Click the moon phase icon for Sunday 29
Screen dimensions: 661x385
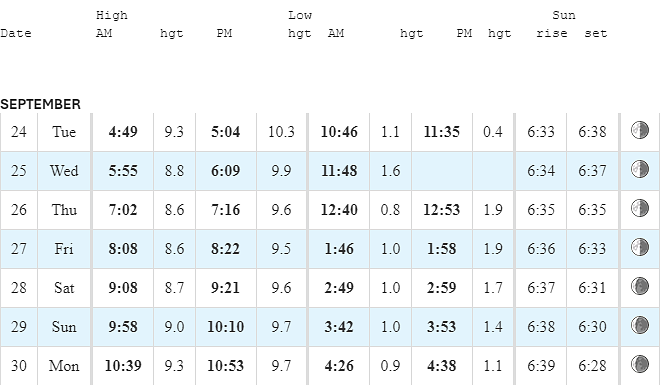pyautogui.click(x=640, y=325)
